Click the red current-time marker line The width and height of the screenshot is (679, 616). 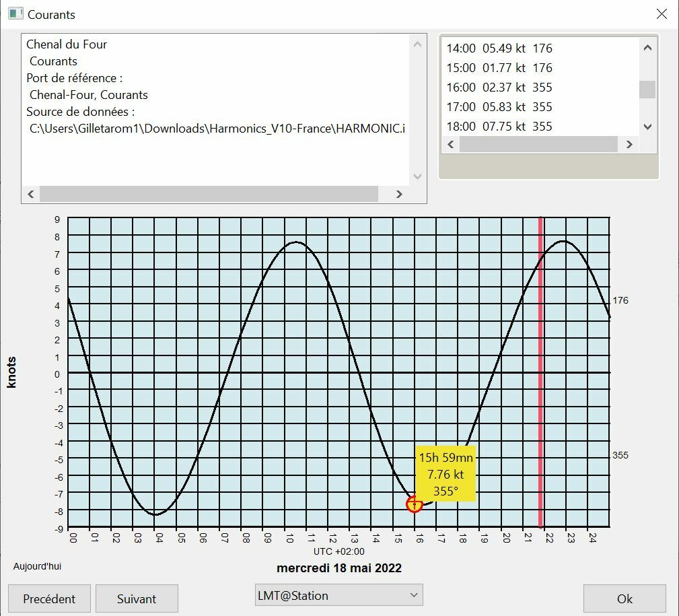(x=540, y=372)
